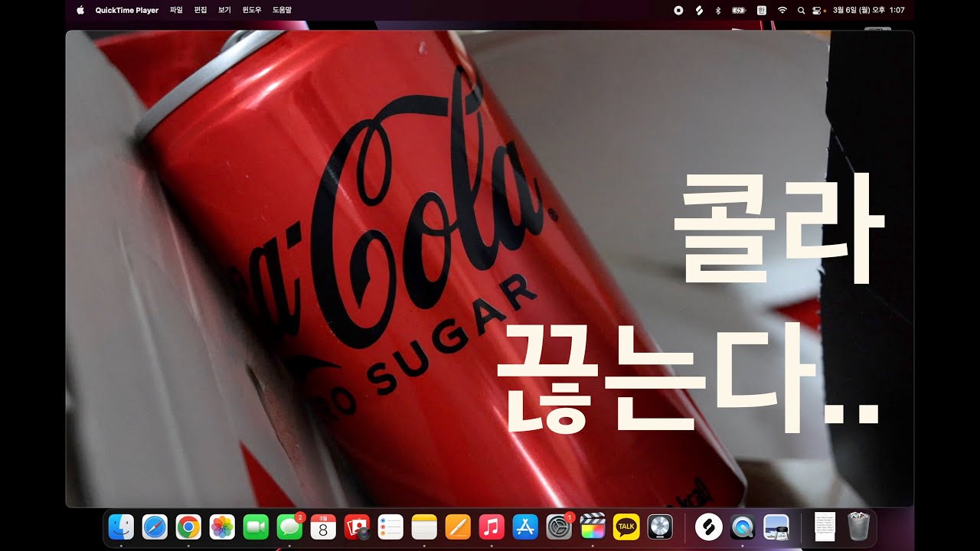Check the battery status icon

click(x=739, y=11)
